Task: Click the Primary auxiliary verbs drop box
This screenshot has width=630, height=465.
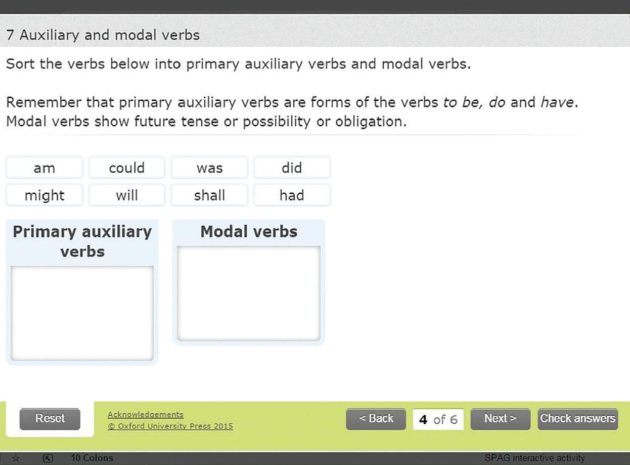Action: 82,313
